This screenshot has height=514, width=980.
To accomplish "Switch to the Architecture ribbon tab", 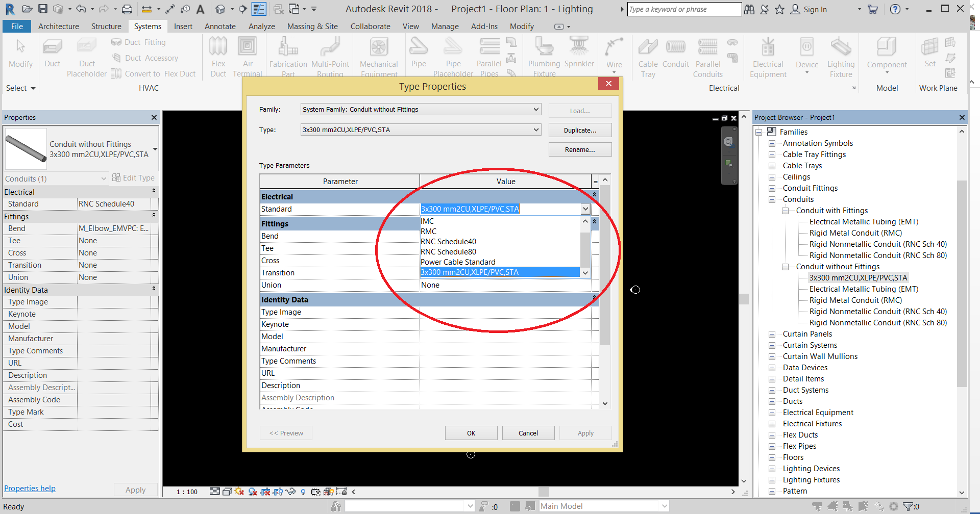I will pos(59,27).
